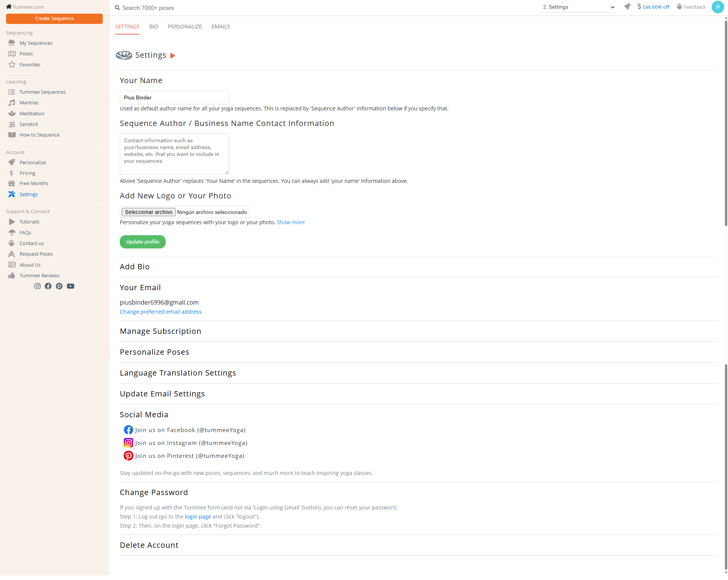728x580 pixels.
Task: Expand the Language Translation Settings section
Action: pyautogui.click(x=178, y=373)
